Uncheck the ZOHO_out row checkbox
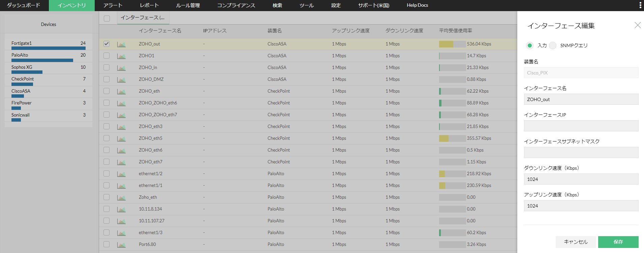The image size is (644, 253). pyautogui.click(x=106, y=44)
